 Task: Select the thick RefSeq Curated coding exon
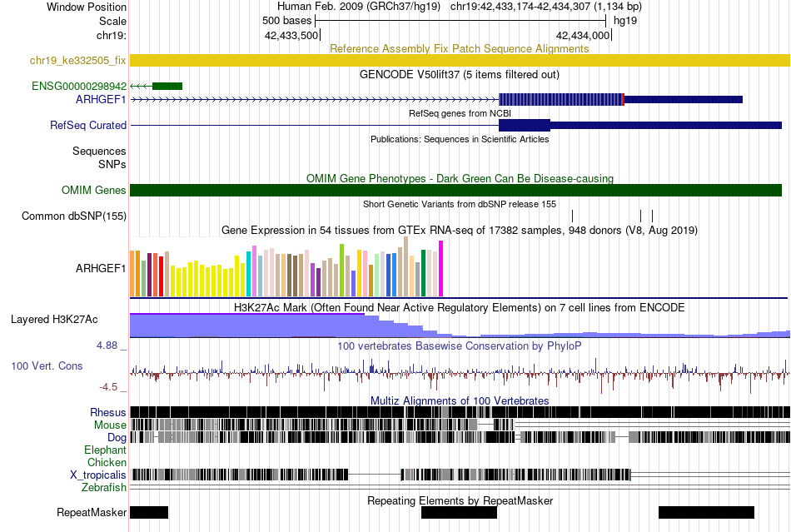click(525, 125)
